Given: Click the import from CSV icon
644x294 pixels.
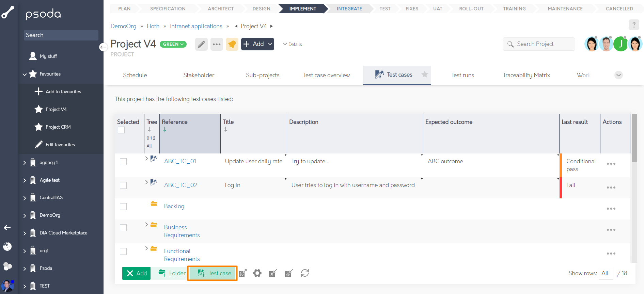Looking at the screenshot, I should click(289, 273).
